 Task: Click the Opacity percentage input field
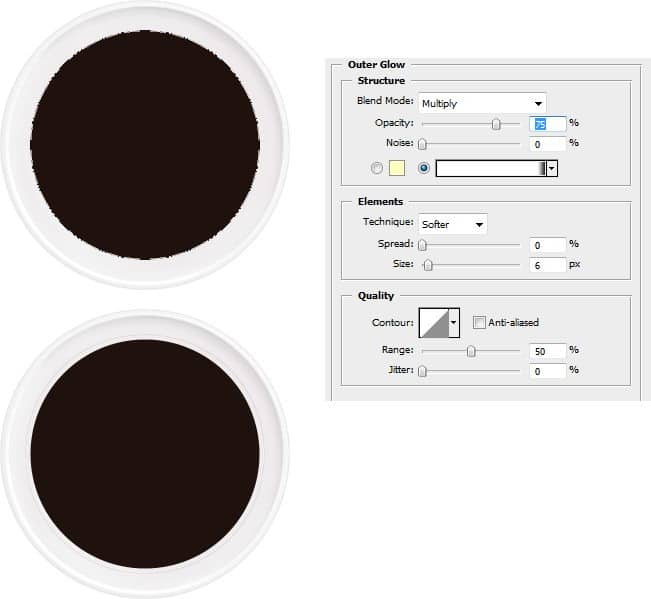(x=547, y=124)
